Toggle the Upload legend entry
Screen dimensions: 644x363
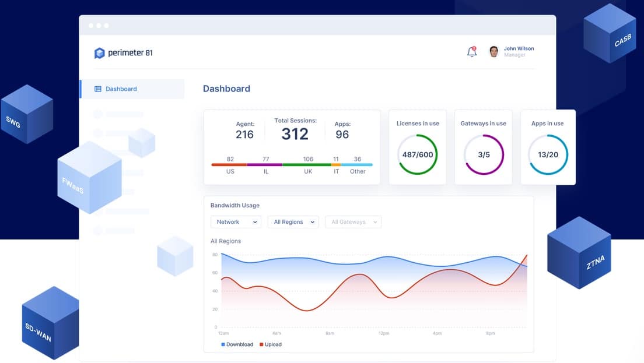[271, 344]
